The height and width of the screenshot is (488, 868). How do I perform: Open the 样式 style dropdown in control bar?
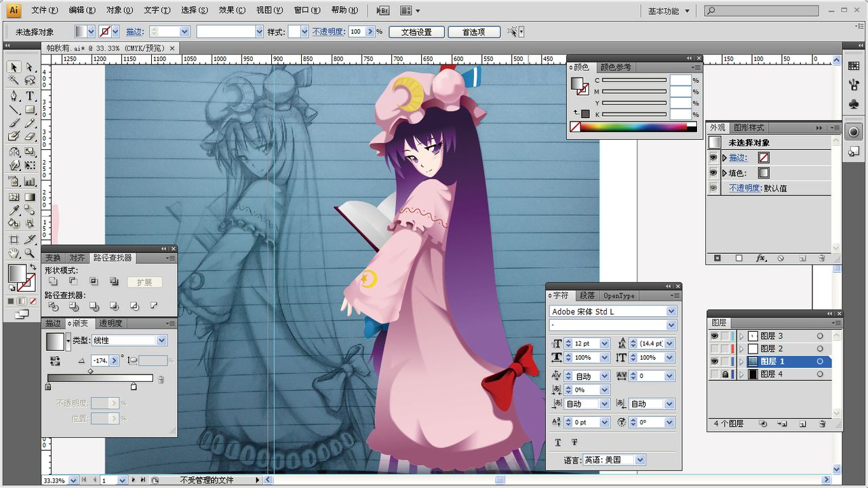(x=304, y=32)
